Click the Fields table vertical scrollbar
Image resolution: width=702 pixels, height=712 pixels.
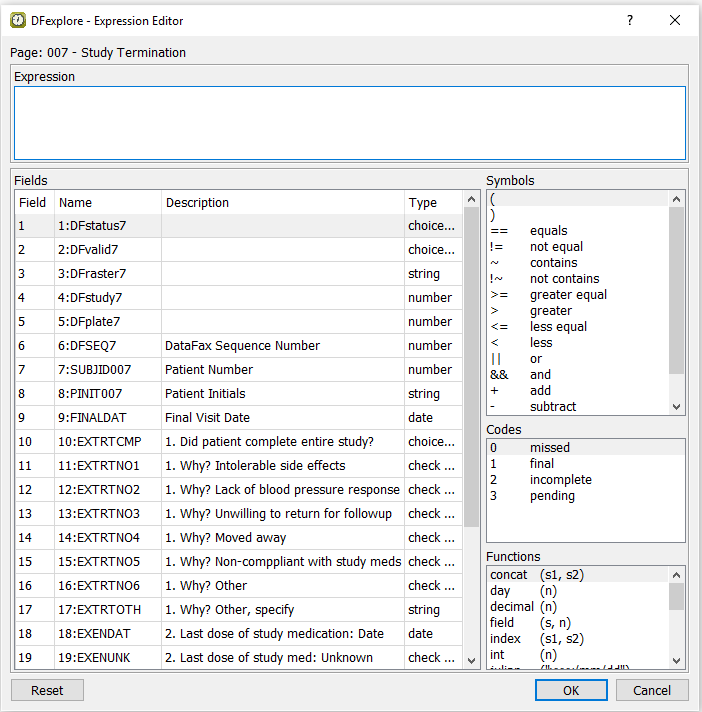pyautogui.click(x=471, y=400)
